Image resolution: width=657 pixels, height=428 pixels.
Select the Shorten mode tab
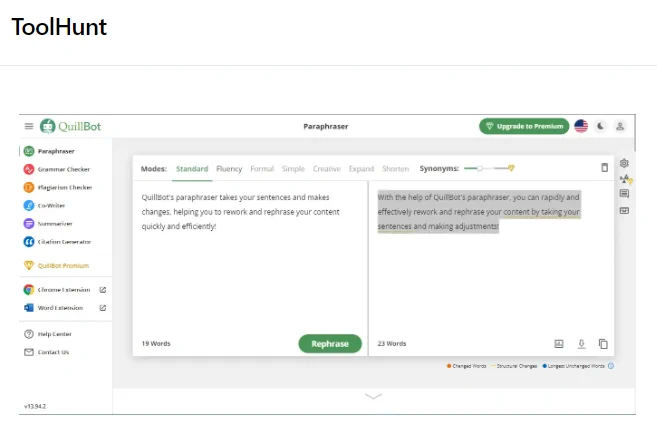[396, 169]
